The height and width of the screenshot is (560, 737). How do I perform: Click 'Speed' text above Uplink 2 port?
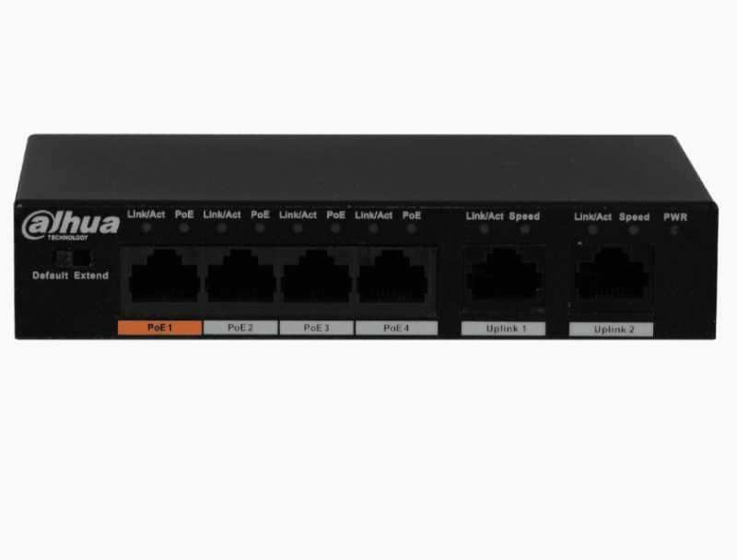click(634, 217)
